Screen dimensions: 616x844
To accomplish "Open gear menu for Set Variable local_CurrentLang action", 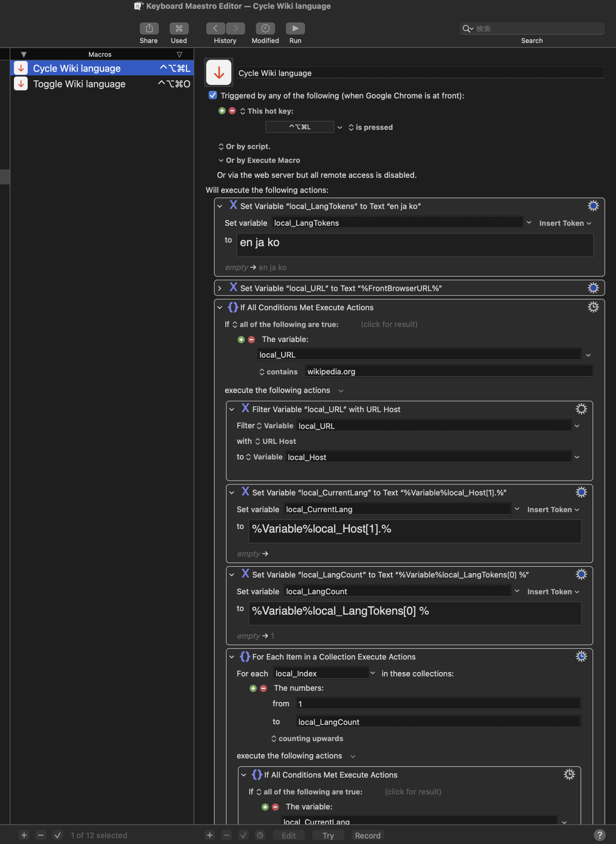I will coord(581,492).
